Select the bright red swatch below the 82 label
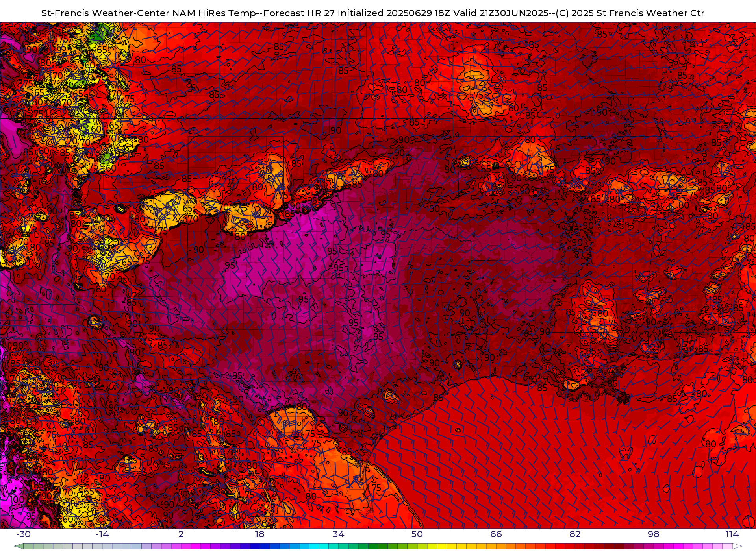Screen dimensions: 756x551 [570, 546]
